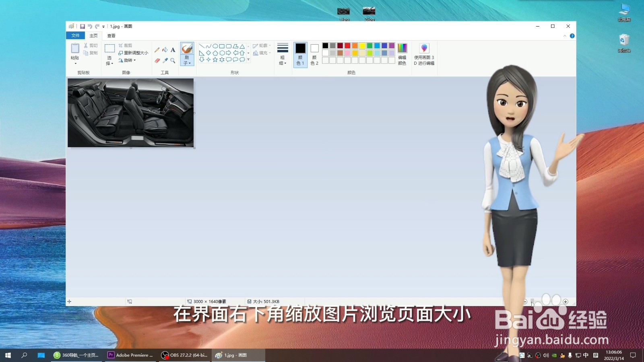Choose the Right arrow shape

(229, 53)
